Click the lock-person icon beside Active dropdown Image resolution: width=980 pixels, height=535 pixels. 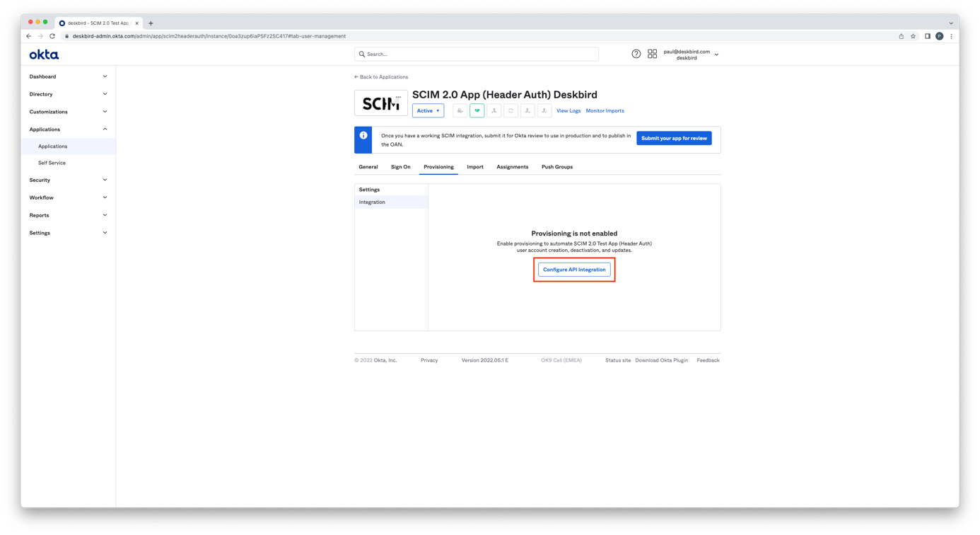coord(460,110)
